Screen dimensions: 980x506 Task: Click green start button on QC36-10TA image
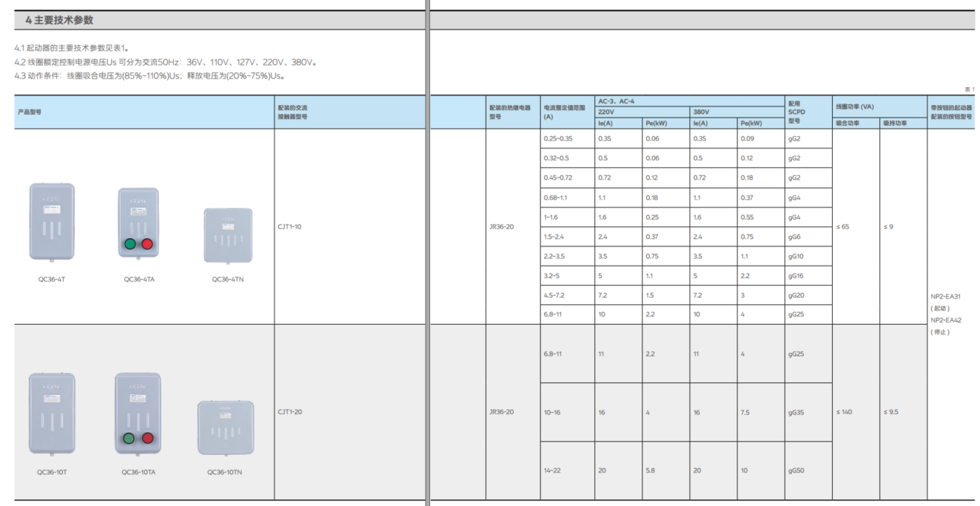[x=130, y=438]
